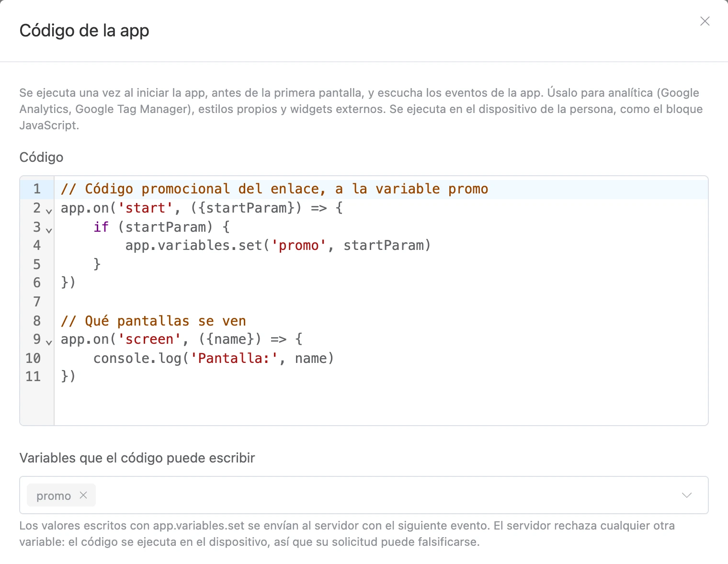Click line number 10 in gutter

pos(33,358)
